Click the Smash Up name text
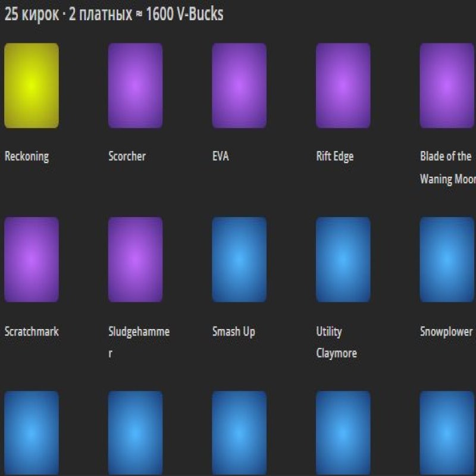The height and width of the screenshot is (476, 476). click(233, 331)
